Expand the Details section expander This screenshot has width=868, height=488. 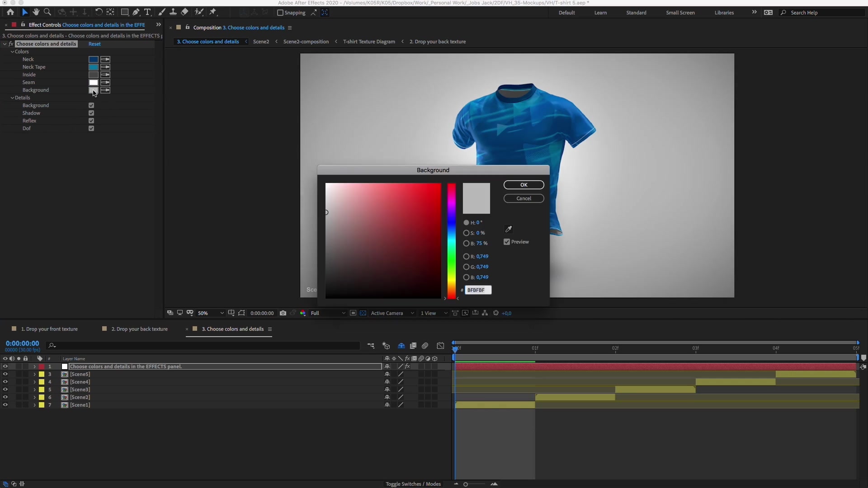tap(12, 97)
